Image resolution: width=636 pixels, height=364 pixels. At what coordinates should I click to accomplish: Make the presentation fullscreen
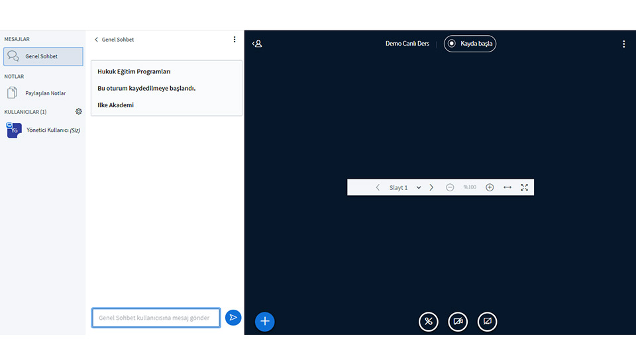(x=525, y=187)
